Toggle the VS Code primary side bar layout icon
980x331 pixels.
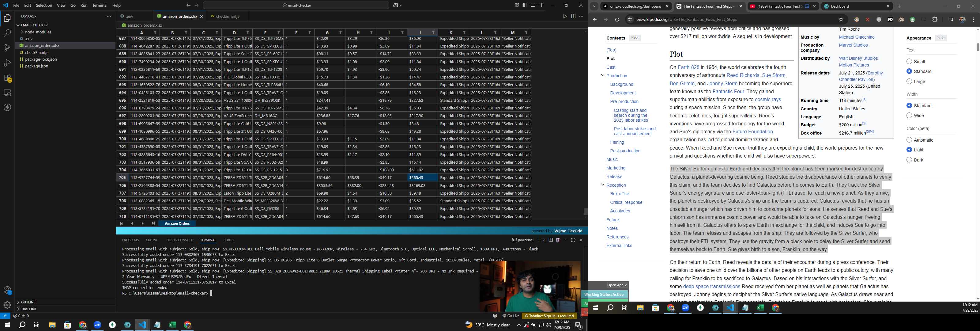point(525,5)
